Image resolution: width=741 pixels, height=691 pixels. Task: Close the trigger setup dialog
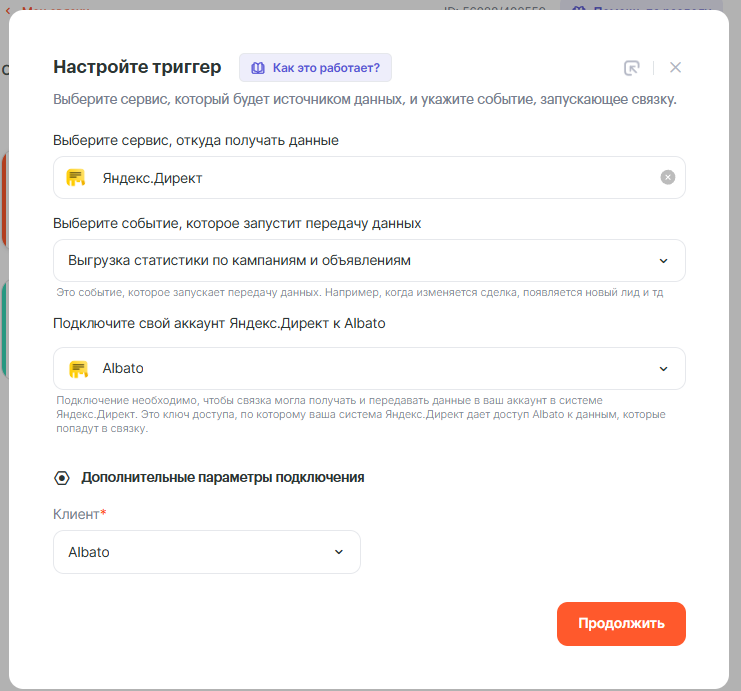tap(675, 68)
